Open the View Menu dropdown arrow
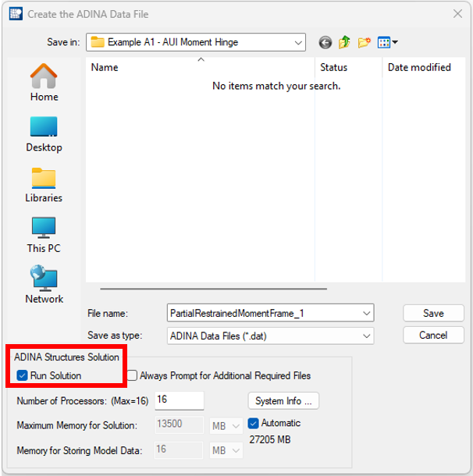 coord(395,42)
